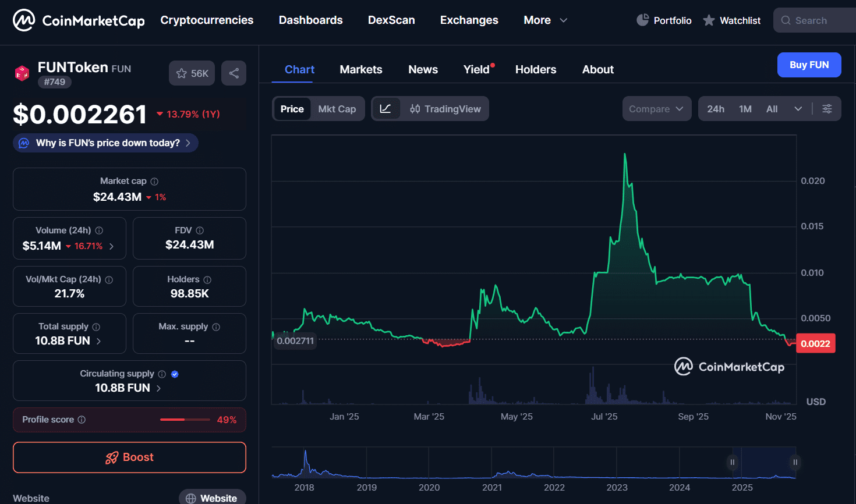Click the Market cap info icon

(154, 182)
